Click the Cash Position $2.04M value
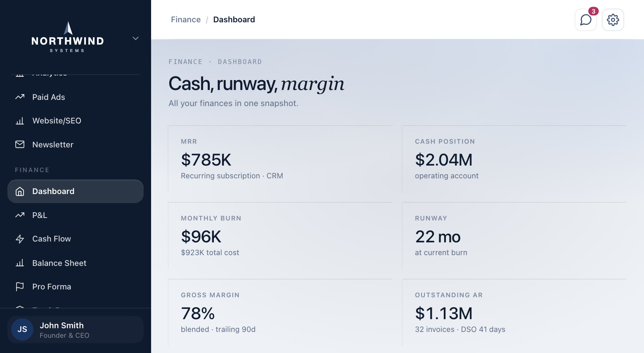This screenshot has height=353, width=644. click(x=444, y=160)
